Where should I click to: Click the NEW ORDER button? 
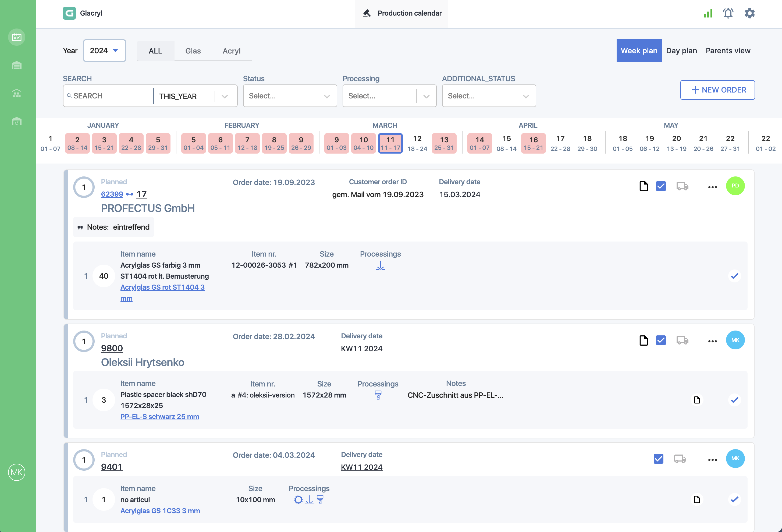click(717, 90)
